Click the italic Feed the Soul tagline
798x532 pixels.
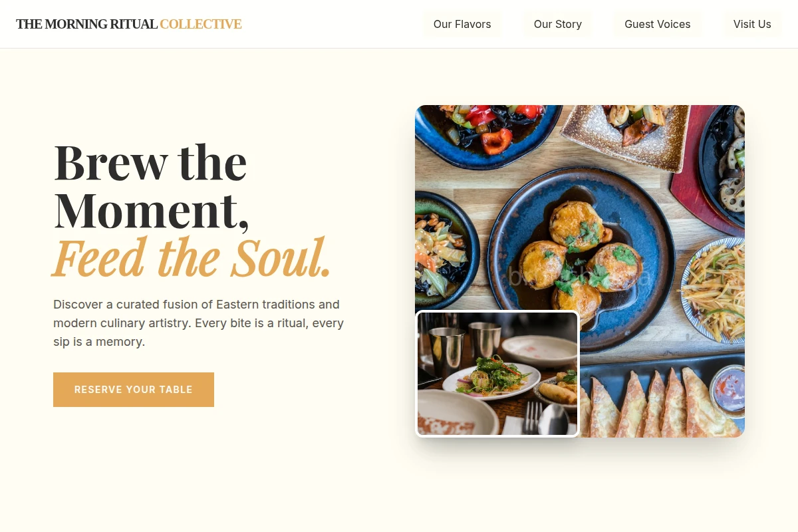[192, 258]
